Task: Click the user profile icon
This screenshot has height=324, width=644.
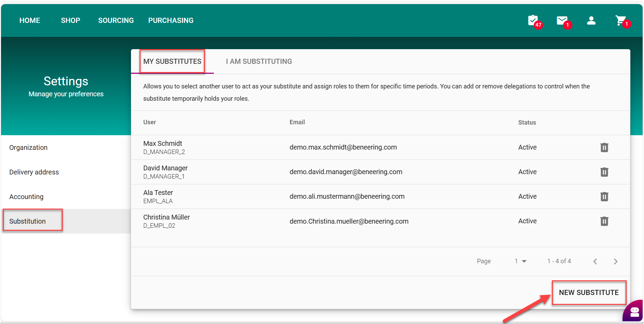Action: click(591, 20)
